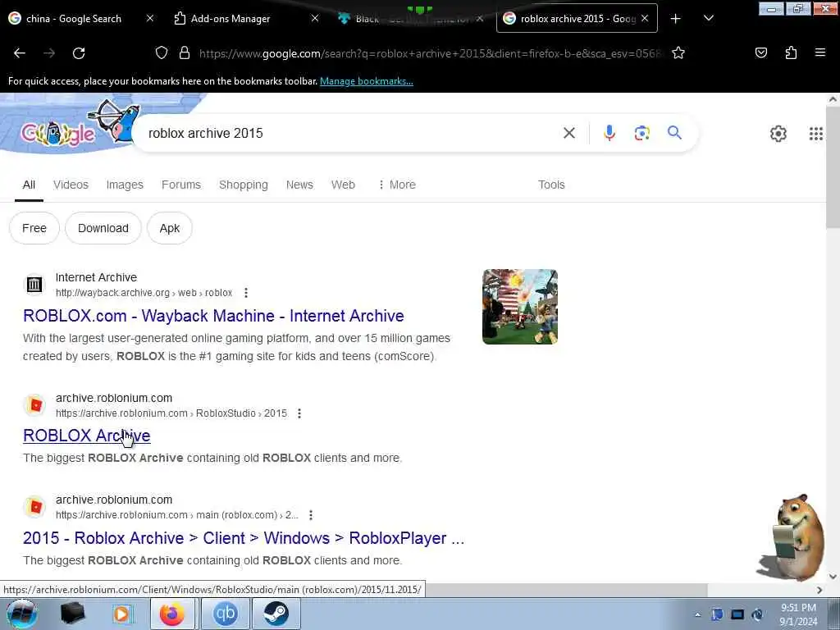Show hidden system tray icons
Screen dimensions: 840x630
697,614
